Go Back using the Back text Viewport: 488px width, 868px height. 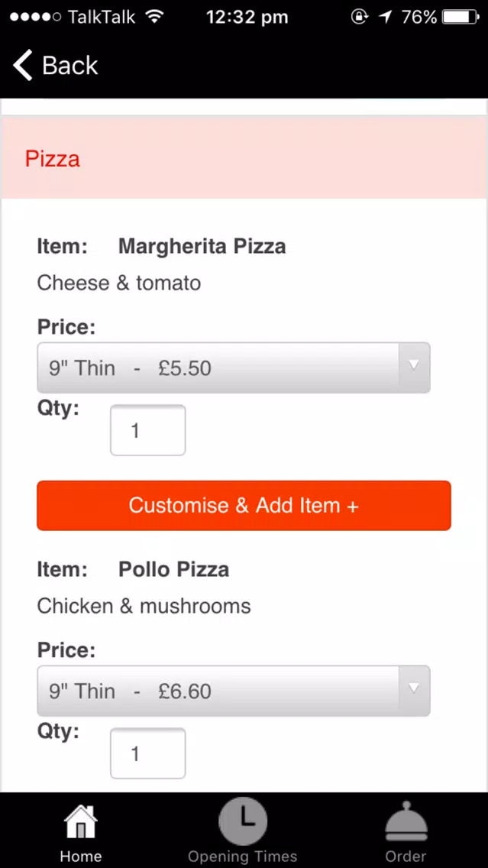(x=70, y=65)
